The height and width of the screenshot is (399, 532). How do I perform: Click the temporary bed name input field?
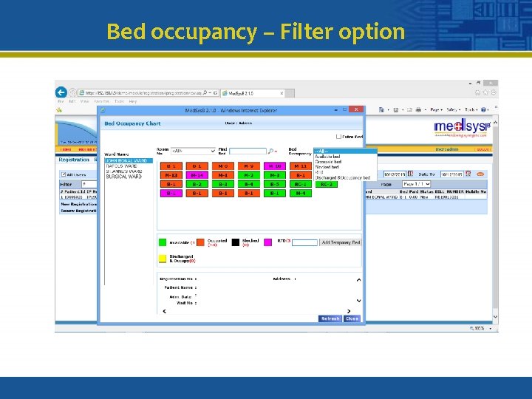[x=304, y=242]
